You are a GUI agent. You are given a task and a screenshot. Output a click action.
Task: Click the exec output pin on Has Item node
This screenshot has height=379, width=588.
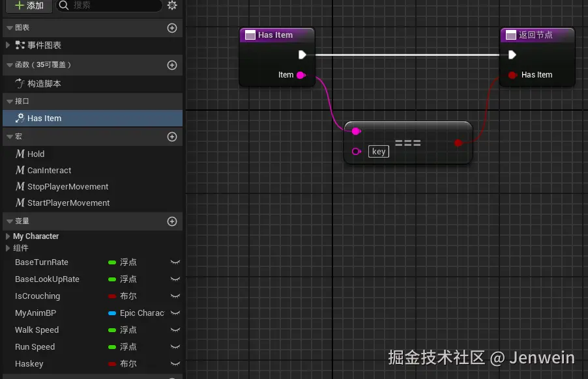302,55
